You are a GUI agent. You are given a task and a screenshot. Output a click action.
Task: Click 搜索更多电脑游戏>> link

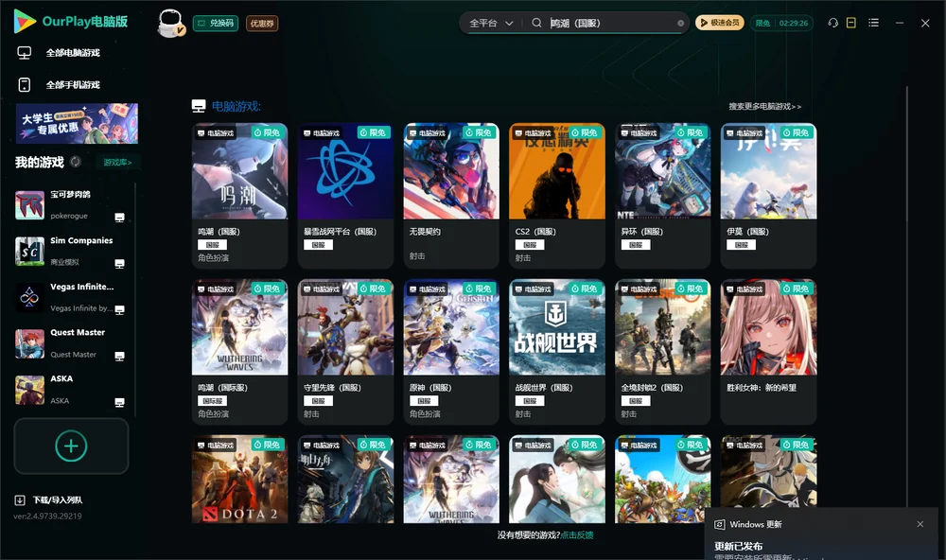click(765, 106)
